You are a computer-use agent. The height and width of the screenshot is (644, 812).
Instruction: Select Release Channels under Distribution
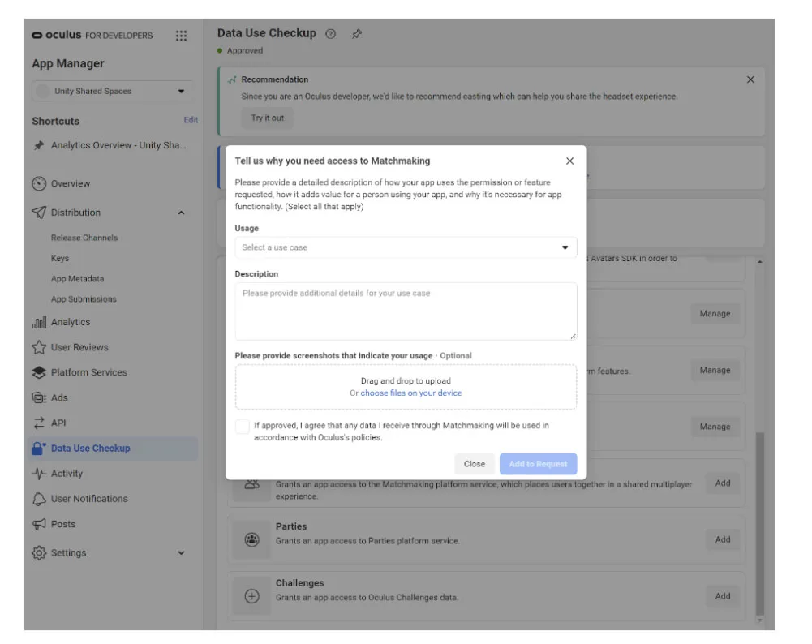(84, 238)
